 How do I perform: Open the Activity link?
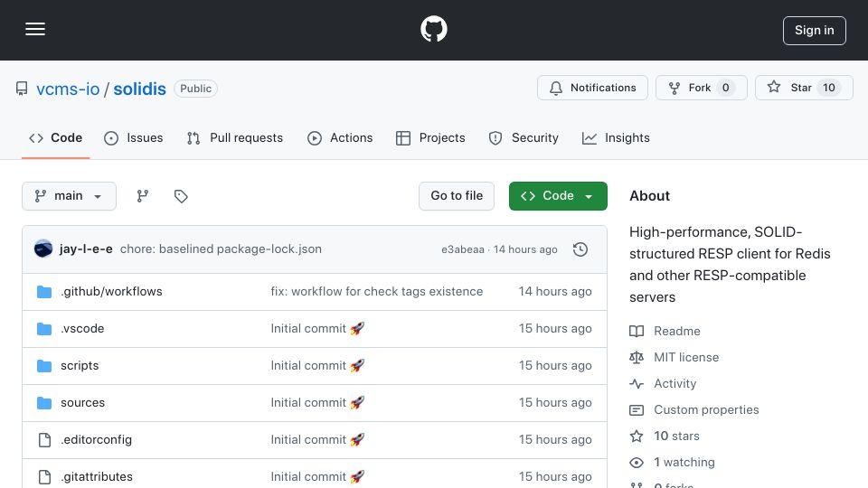tap(663, 383)
